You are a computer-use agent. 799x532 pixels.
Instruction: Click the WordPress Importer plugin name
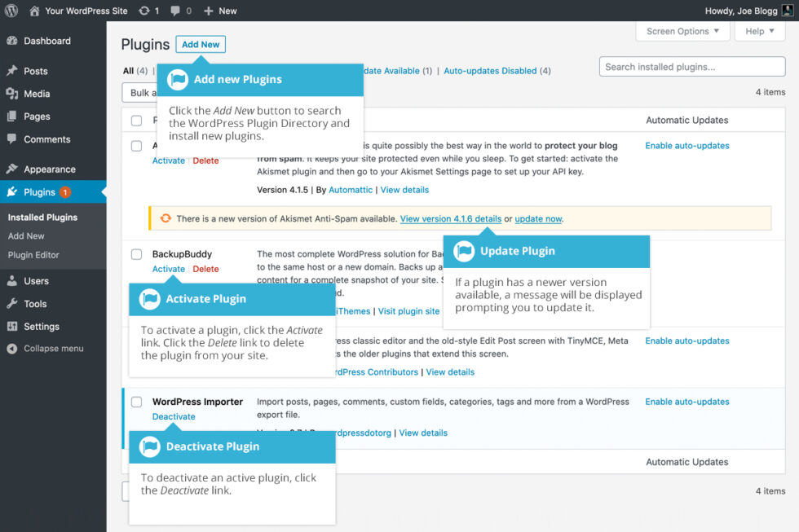197,402
